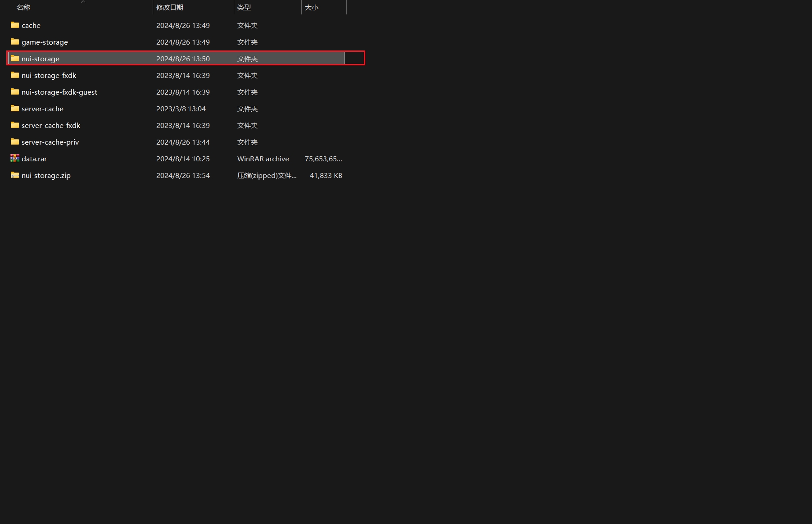
Task: Click the server-cache-fxdk folder icon
Action: [x=15, y=125]
